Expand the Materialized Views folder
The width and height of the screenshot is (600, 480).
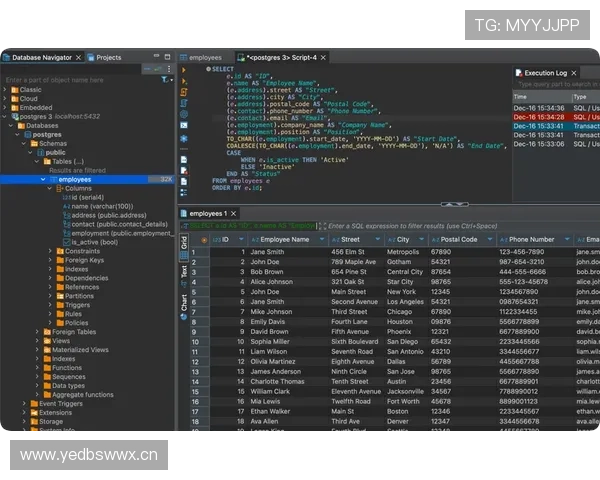tap(37, 350)
